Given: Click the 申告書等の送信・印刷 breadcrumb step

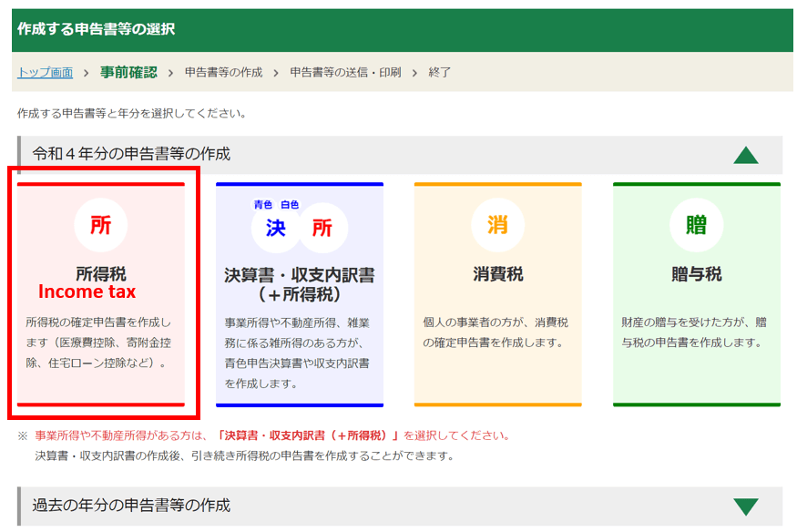Looking at the screenshot, I should point(345,72).
